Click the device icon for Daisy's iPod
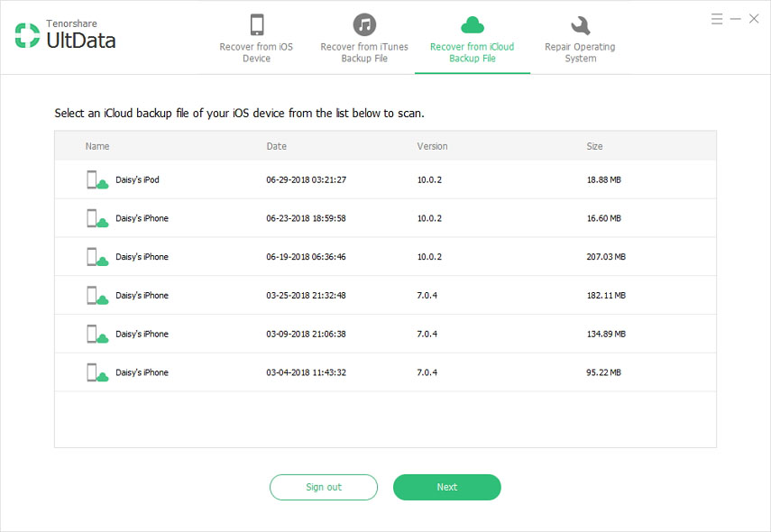Viewport: 771px width, 532px height. coord(97,180)
